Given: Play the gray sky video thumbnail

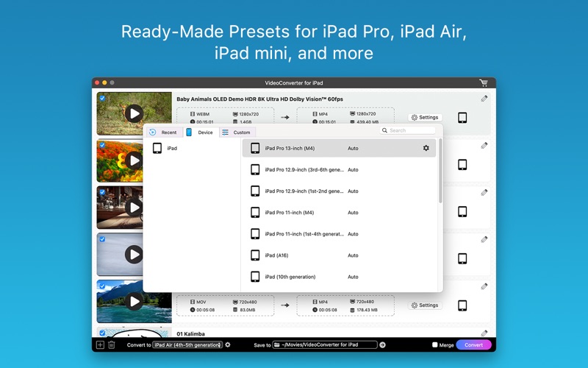Looking at the screenshot, I should 134,255.
